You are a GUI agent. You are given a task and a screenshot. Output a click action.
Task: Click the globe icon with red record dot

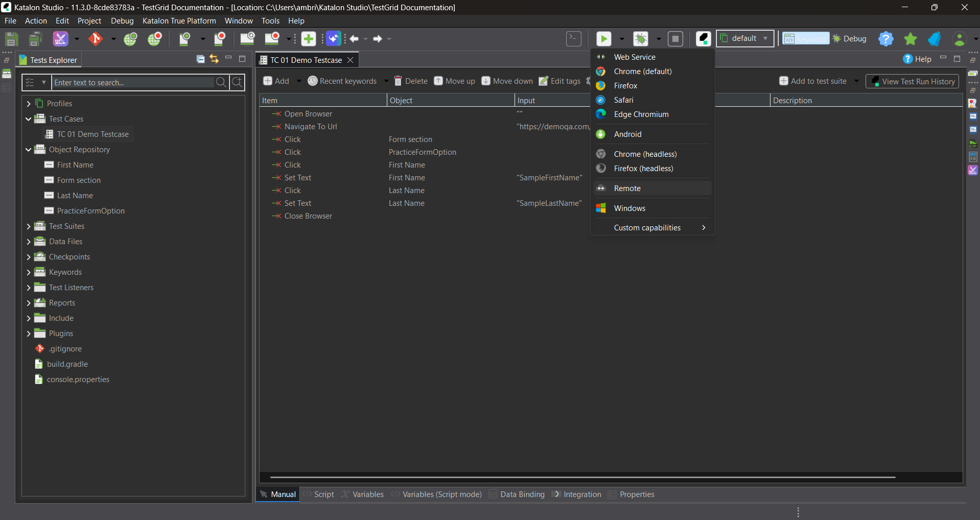[x=154, y=39]
